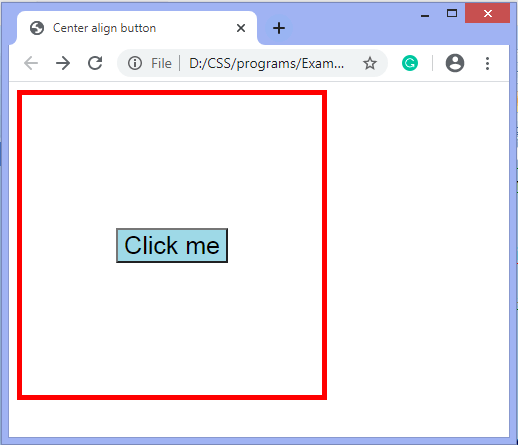Select the Center align button tab
The height and width of the screenshot is (445, 518).
(x=137, y=28)
